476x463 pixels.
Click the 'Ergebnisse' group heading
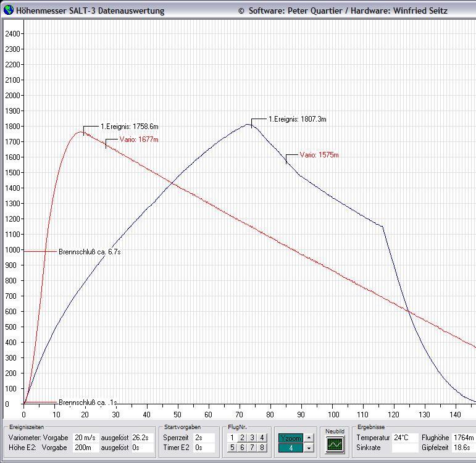pos(371,427)
